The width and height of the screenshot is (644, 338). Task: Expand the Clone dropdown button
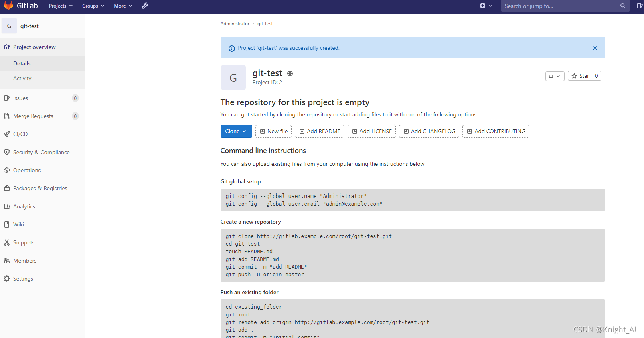click(x=236, y=131)
